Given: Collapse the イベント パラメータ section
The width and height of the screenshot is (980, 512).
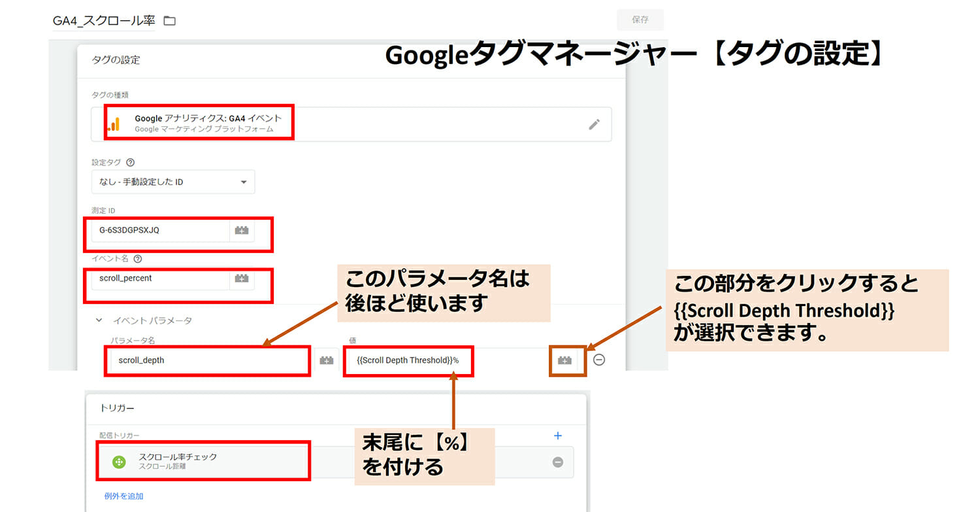Looking at the screenshot, I should point(99,320).
